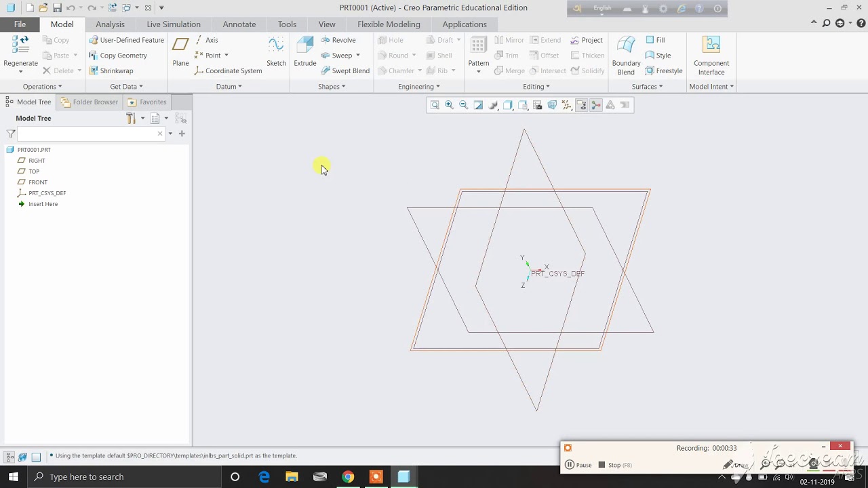Toggle Model Tree pane icon in status bar
Viewport: 868px width, 488px height.
tap(9, 457)
